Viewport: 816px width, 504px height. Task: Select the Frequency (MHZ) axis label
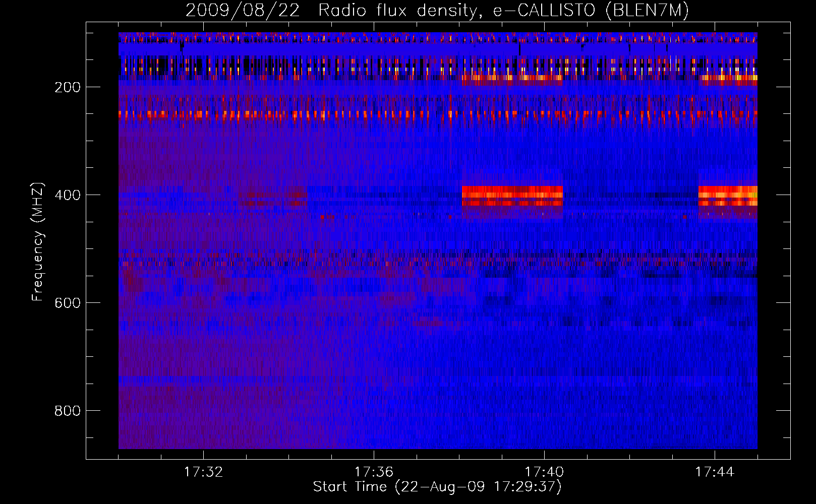click(x=38, y=241)
